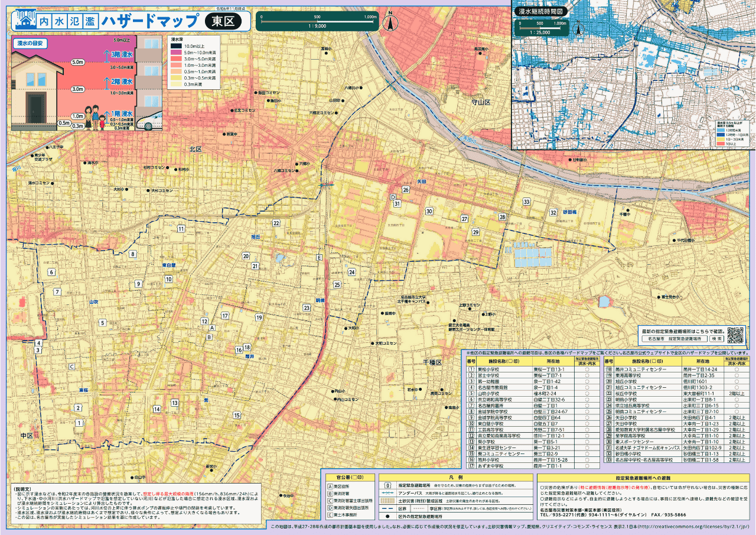Click the black dot legend symbol

point(387,516)
